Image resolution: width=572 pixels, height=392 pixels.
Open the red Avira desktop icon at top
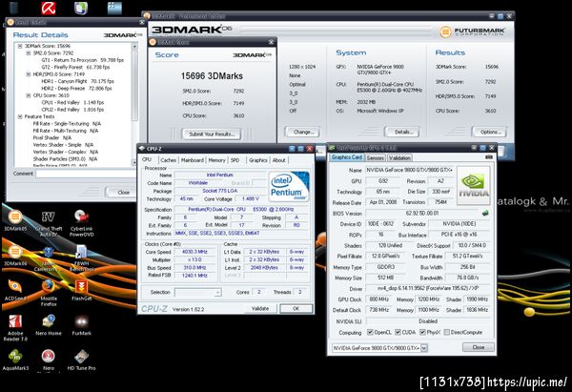click(49, 8)
